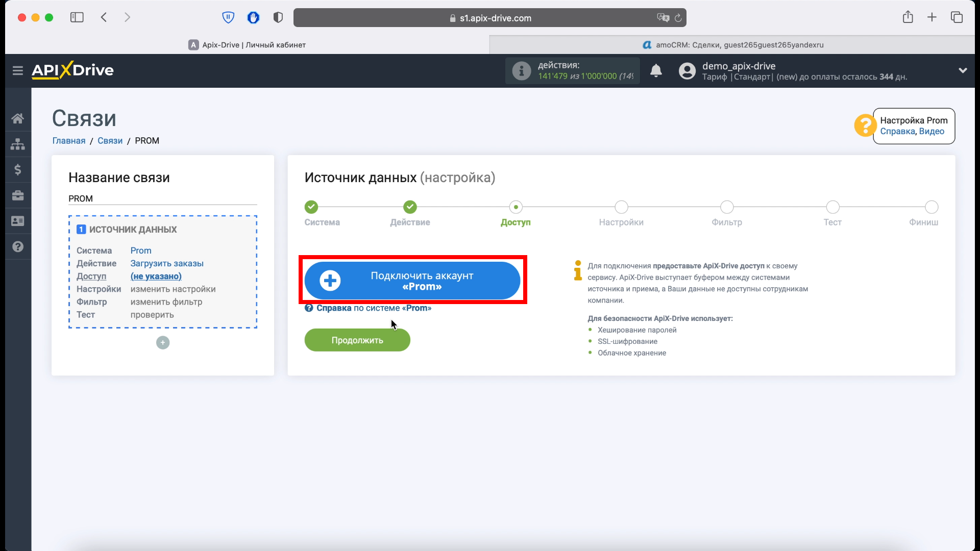Viewport: 980px width, 551px height.
Task: Open Видео link in Настройка Prom box
Action: coord(932,131)
